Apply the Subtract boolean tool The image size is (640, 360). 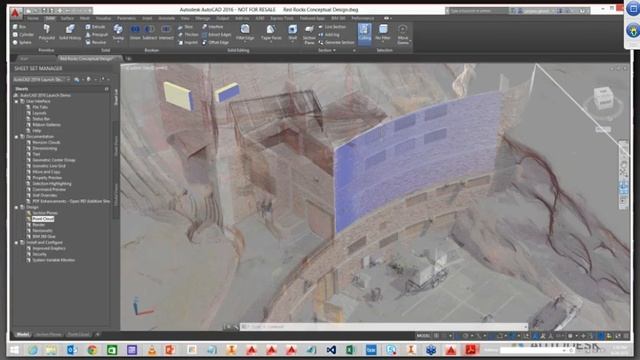[x=149, y=32]
